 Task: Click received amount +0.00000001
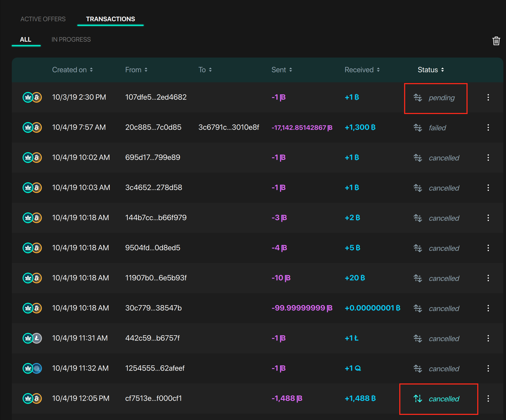(372, 308)
